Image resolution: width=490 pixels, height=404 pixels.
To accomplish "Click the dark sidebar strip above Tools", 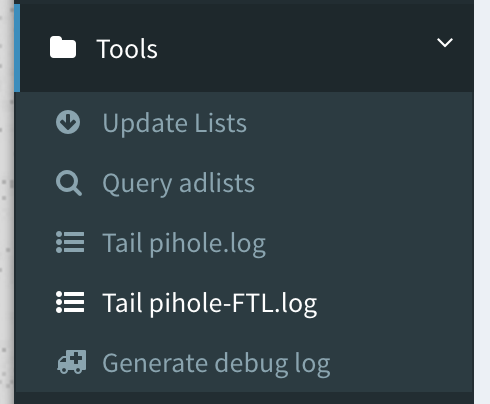I will tap(244, 2).
